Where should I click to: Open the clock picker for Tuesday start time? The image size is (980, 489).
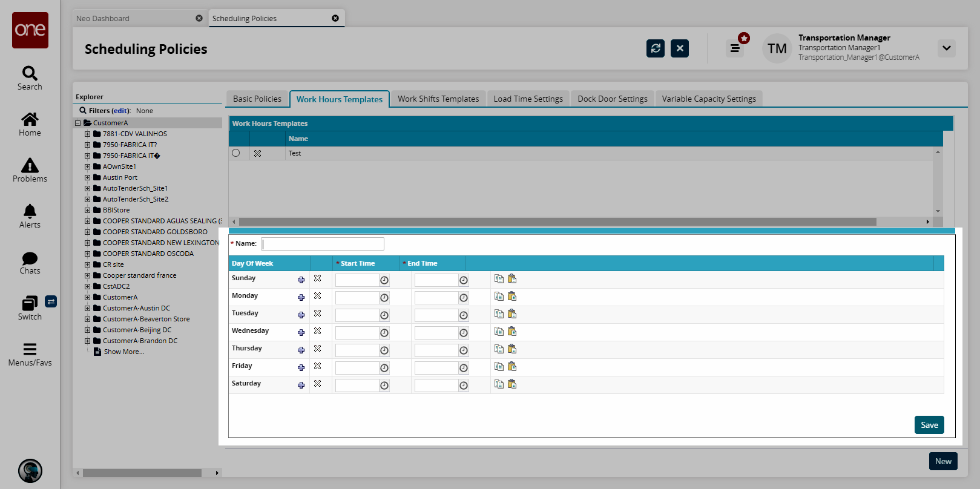[384, 315]
